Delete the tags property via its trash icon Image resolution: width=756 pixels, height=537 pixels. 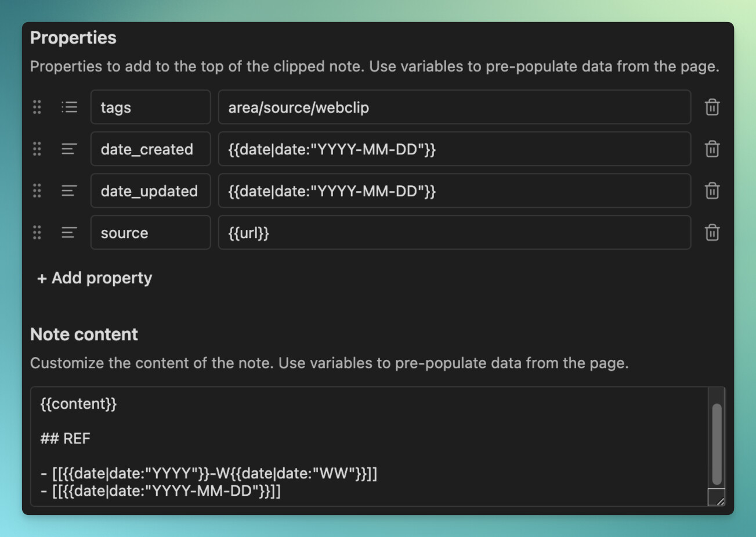point(712,107)
